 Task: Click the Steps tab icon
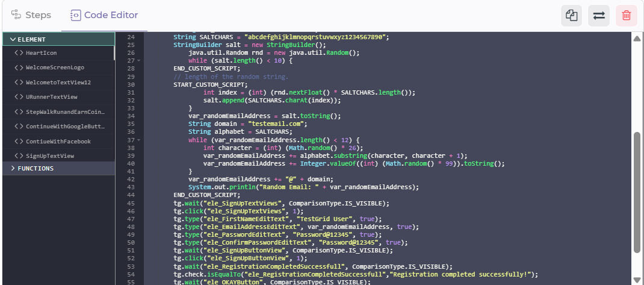click(x=17, y=15)
